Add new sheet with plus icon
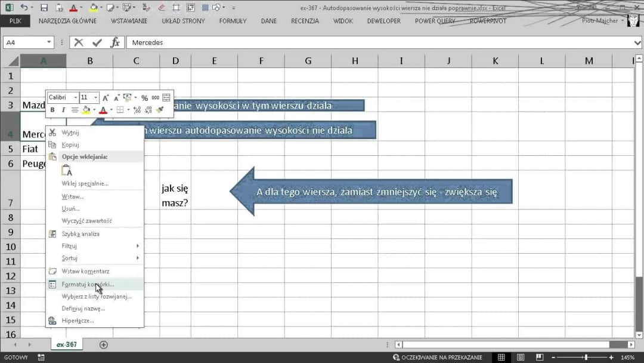 pos(104,344)
